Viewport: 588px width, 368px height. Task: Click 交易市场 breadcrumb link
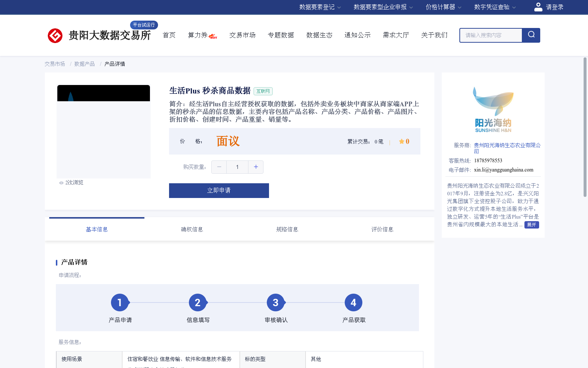coord(55,64)
